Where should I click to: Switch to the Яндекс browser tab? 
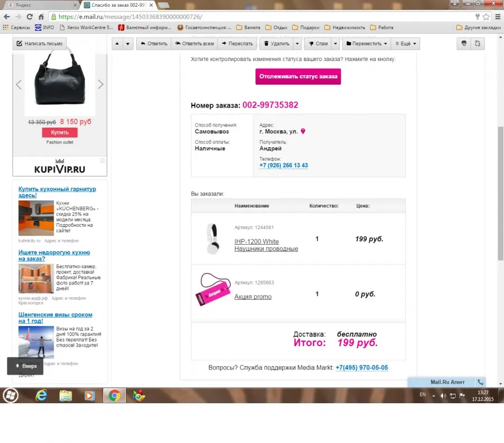(x=42, y=5)
